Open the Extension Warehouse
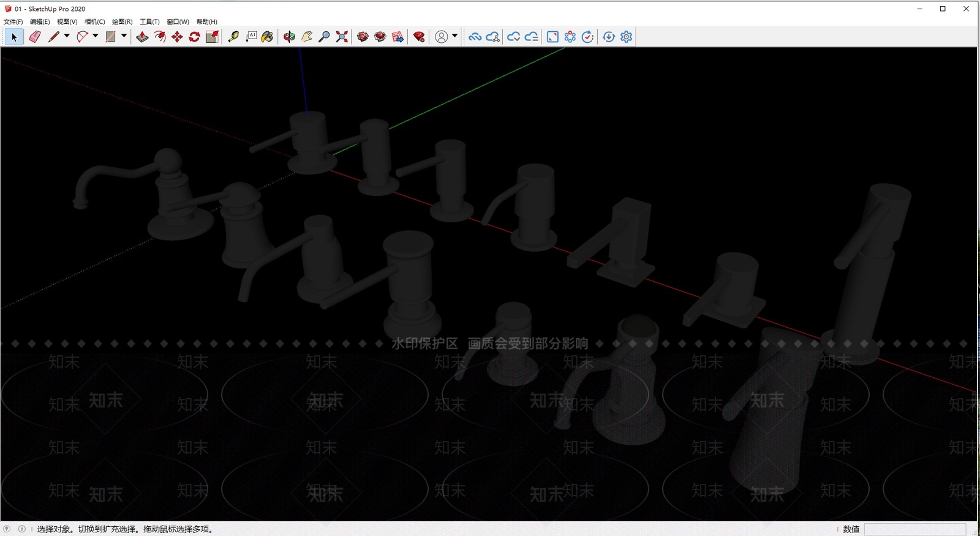 (380, 37)
